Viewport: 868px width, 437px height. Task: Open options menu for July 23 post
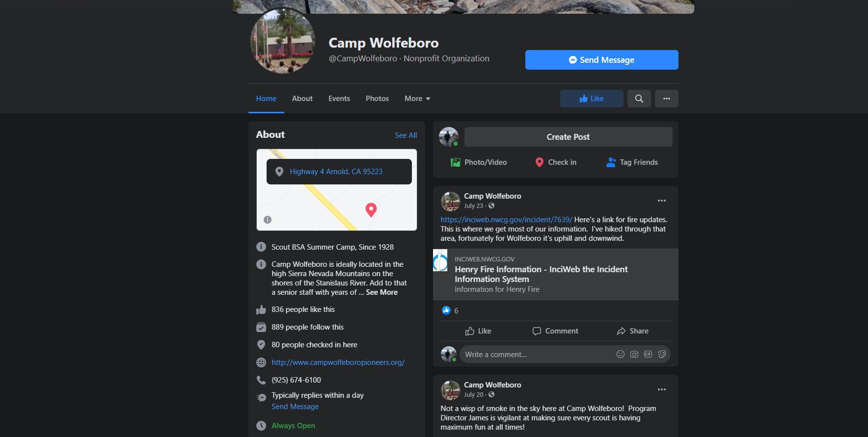pyautogui.click(x=662, y=201)
